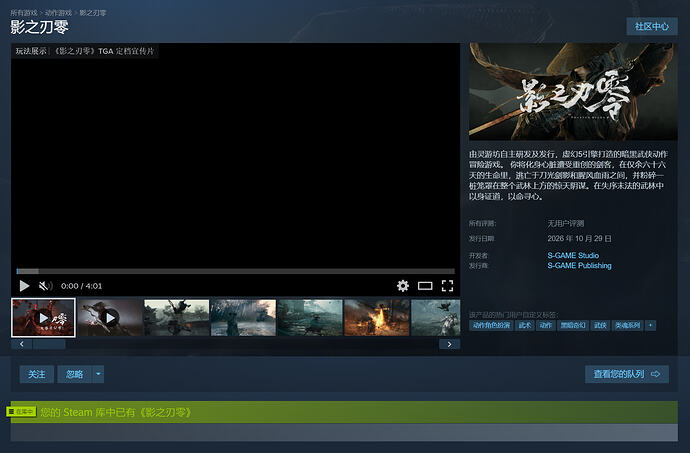690x453 pixels.
Task: Select the 动作 tag
Action: click(x=546, y=325)
